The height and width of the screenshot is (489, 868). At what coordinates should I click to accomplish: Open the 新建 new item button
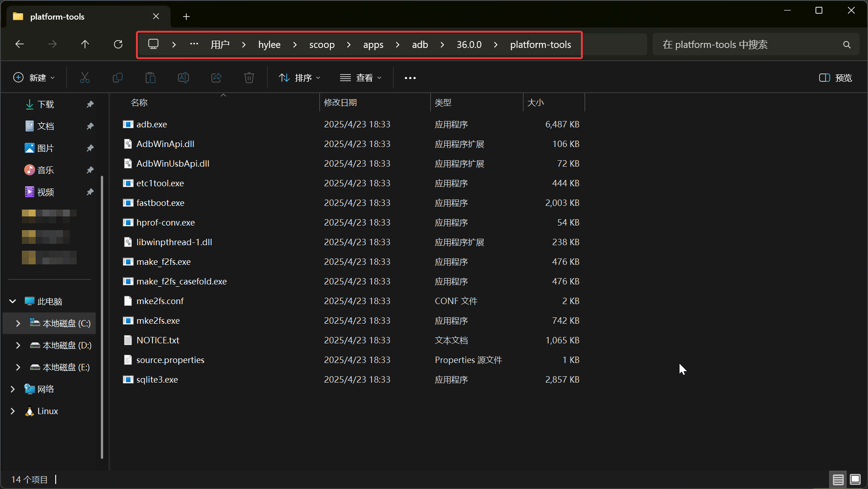(x=34, y=78)
